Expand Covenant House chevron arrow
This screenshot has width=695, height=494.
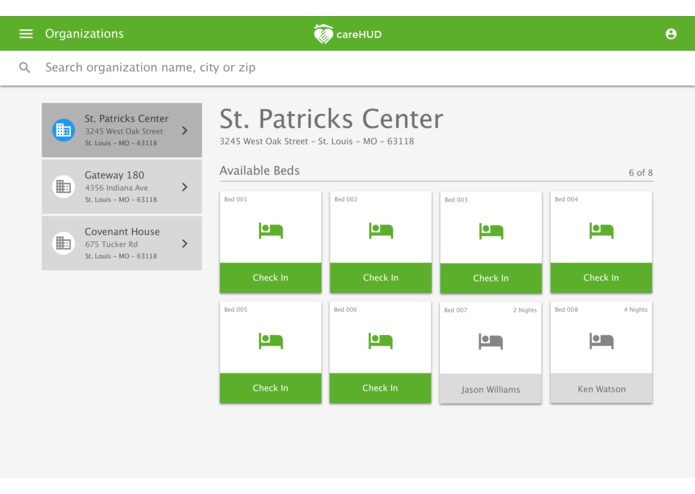(185, 243)
